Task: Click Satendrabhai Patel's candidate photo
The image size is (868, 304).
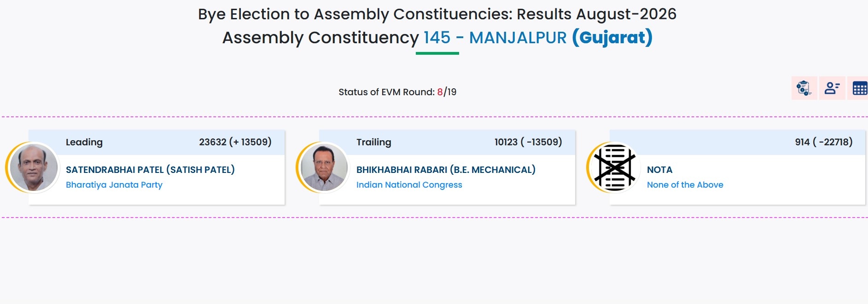Action: click(34, 167)
